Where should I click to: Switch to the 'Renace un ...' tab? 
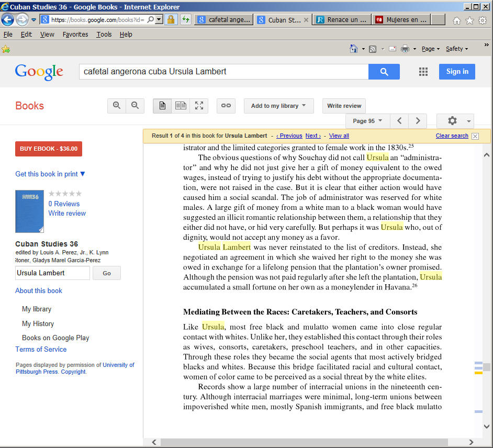(x=342, y=20)
